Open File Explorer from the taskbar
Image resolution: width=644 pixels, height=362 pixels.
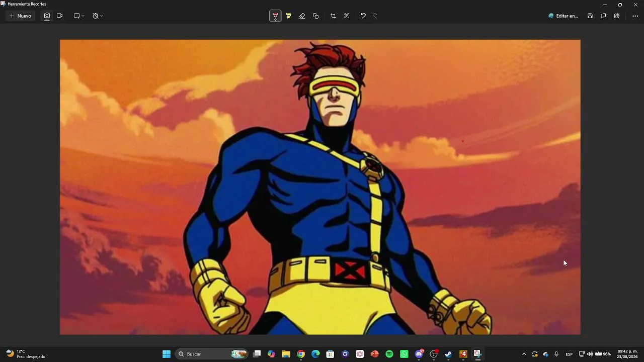(x=286, y=354)
